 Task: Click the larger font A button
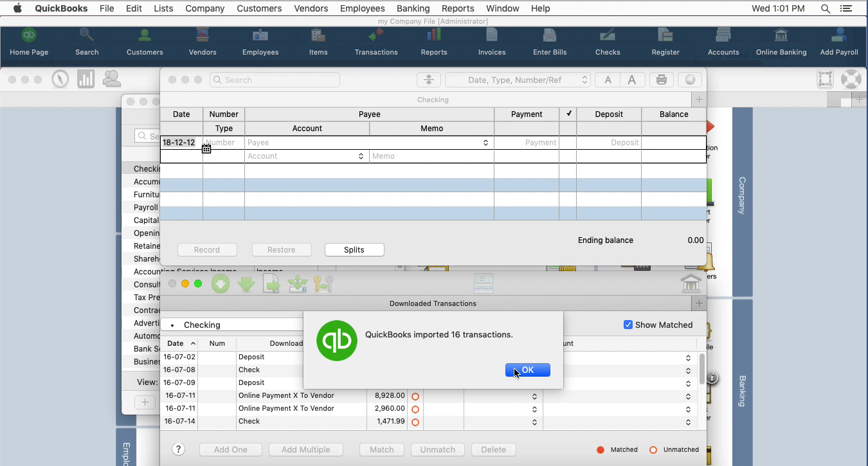[x=632, y=80]
